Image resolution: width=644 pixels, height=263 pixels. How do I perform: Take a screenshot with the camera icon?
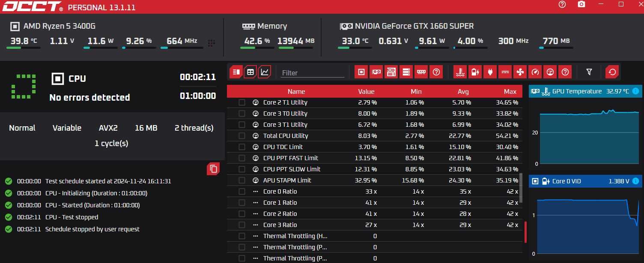pyautogui.click(x=581, y=4)
